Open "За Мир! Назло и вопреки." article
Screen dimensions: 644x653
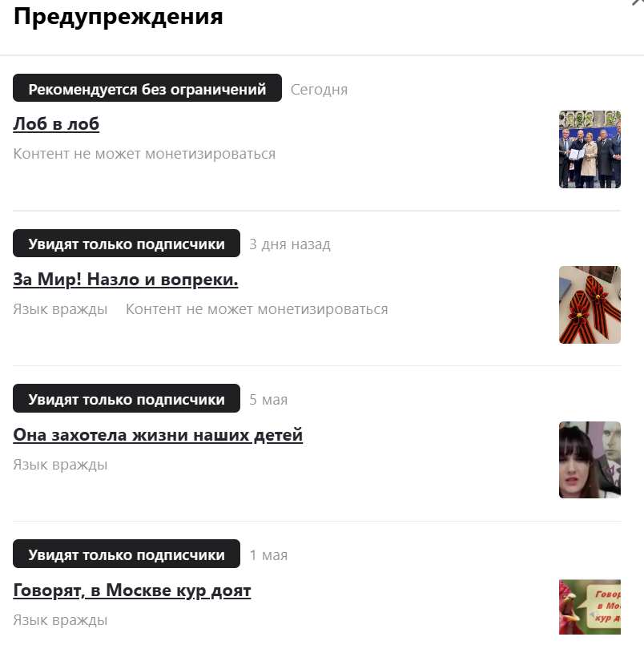point(126,279)
